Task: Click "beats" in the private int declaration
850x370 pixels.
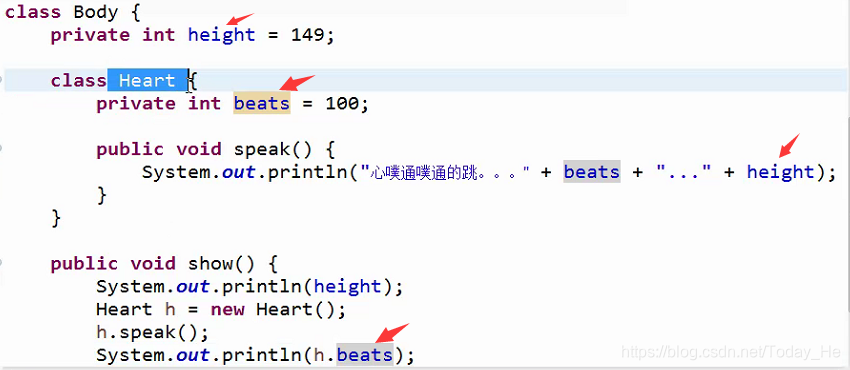Action: [262, 103]
